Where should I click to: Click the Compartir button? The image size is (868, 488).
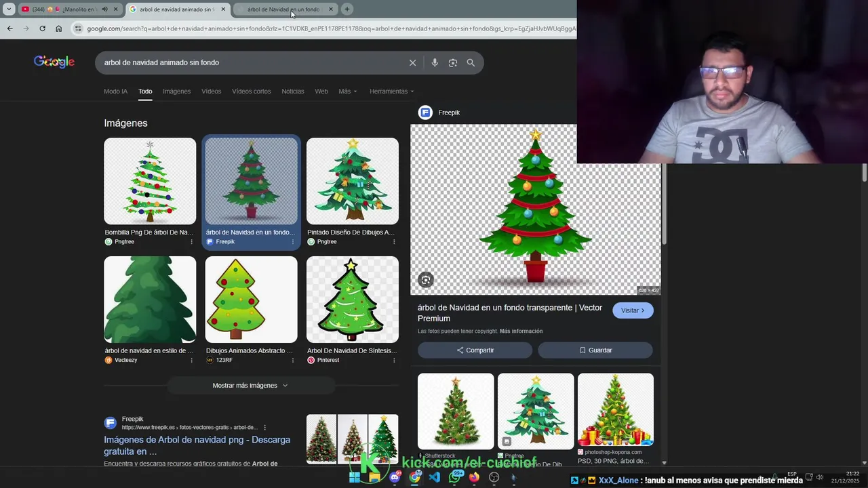click(x=475, y=350)
